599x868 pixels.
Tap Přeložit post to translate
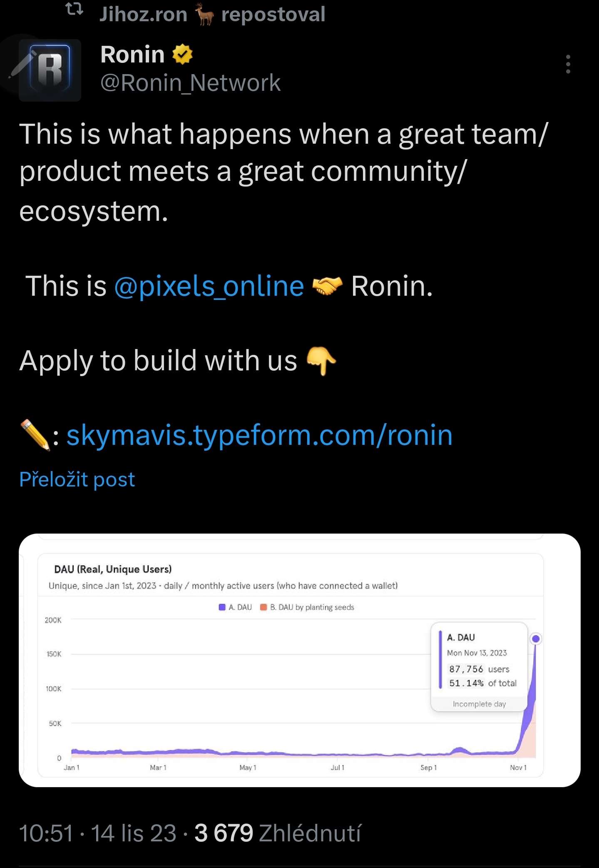77,479
